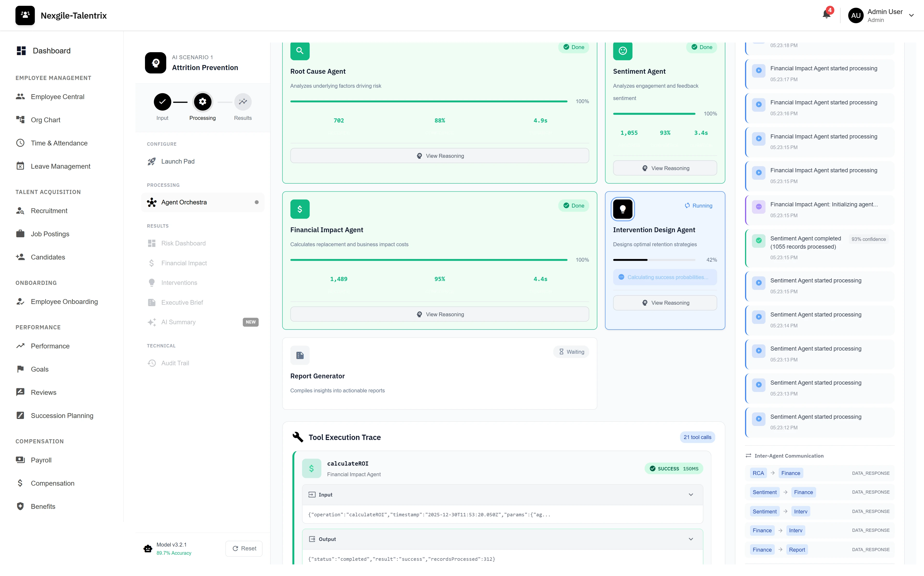
Task: Click View Reasoning on Sentiment Agent
Action: [665, 168]
